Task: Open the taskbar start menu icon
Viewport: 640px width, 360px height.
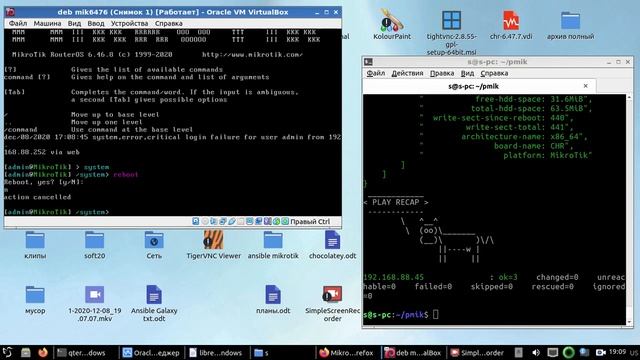Action: 7,352
